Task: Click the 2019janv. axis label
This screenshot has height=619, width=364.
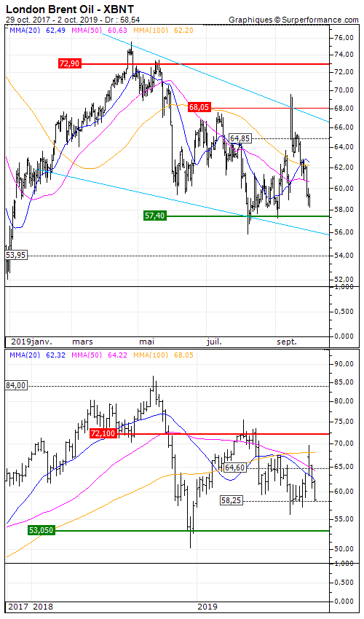Action: coord(31,342)
